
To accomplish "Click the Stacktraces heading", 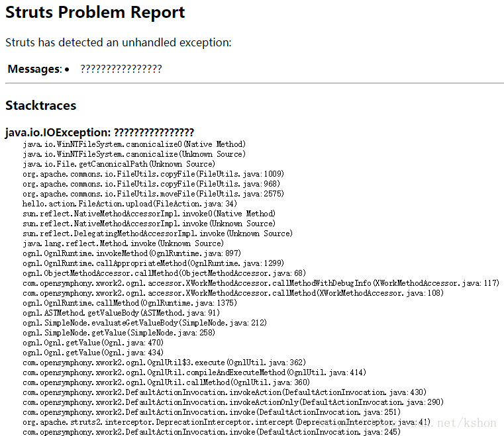I will pyautogui.click(x=41, y=106).
